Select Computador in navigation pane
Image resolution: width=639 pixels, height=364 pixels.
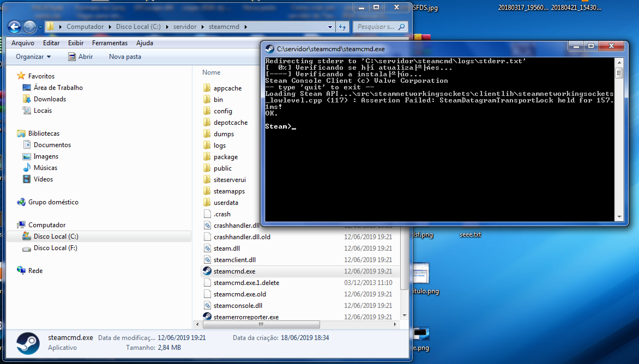click(46, 225)
